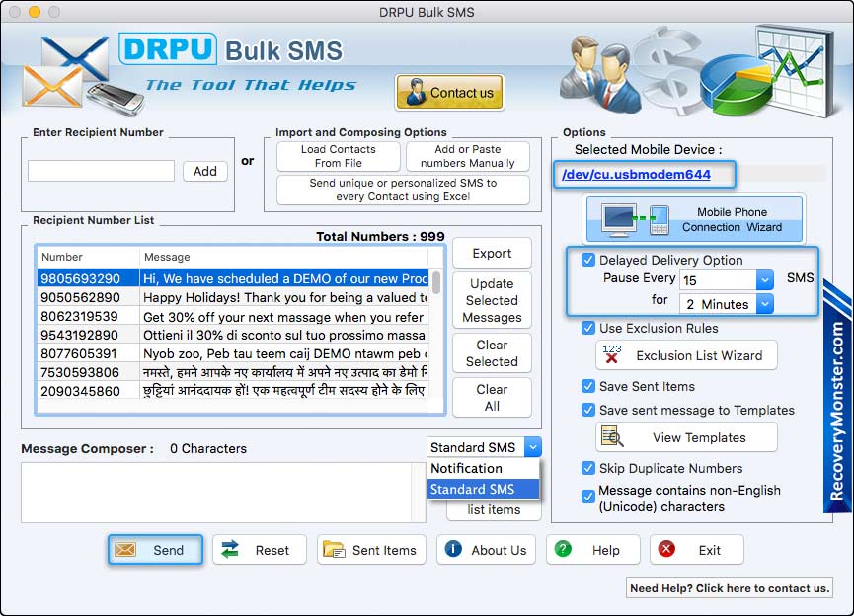Click the blue info icon on About Us
854x616 pixels.
(x=453, y=549)
